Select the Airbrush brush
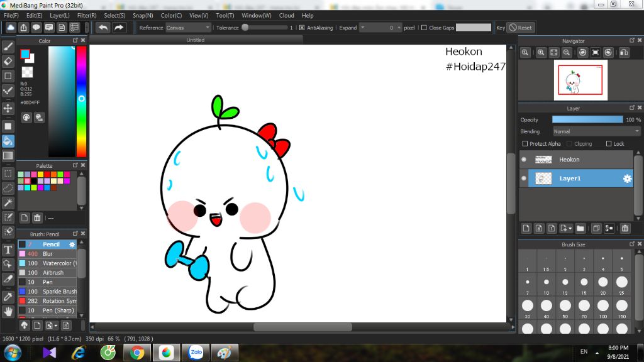Screen dimensions: 644x362 tap(47, 273)
